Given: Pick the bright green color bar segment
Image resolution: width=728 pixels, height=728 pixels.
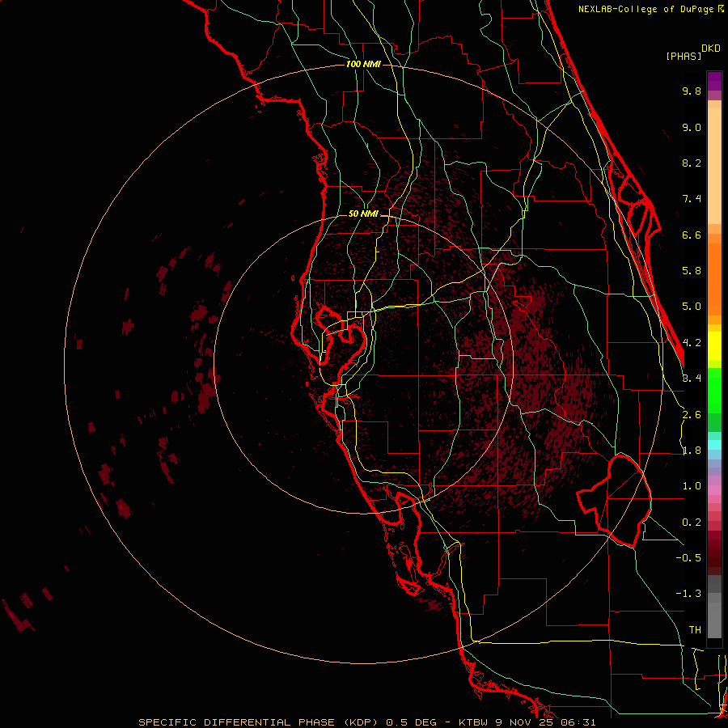Looking at the screenshot, I should tap(714, 390).
